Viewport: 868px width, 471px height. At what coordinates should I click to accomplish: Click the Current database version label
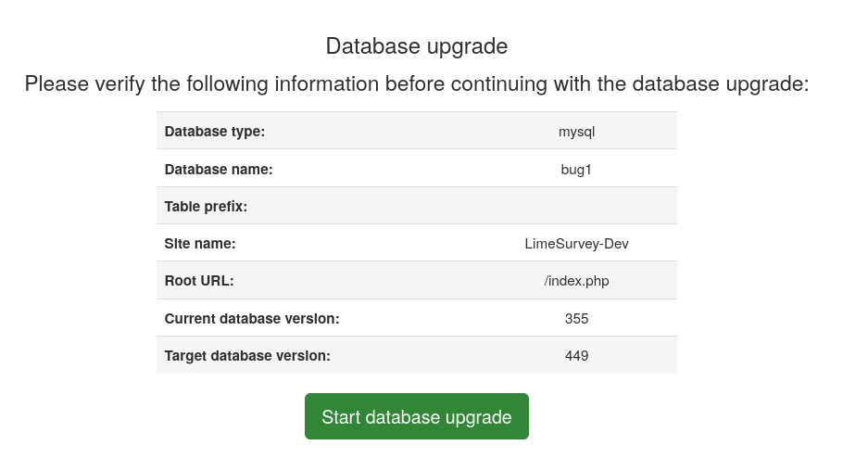[x=252, y=319]
